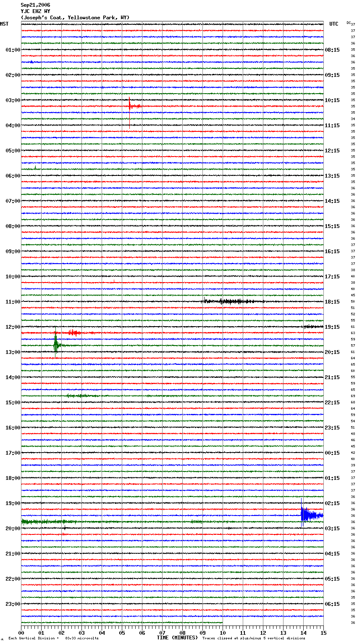
Task: Click the UTC timezone label
Action: pyautogui.click(x=333, y=24)
